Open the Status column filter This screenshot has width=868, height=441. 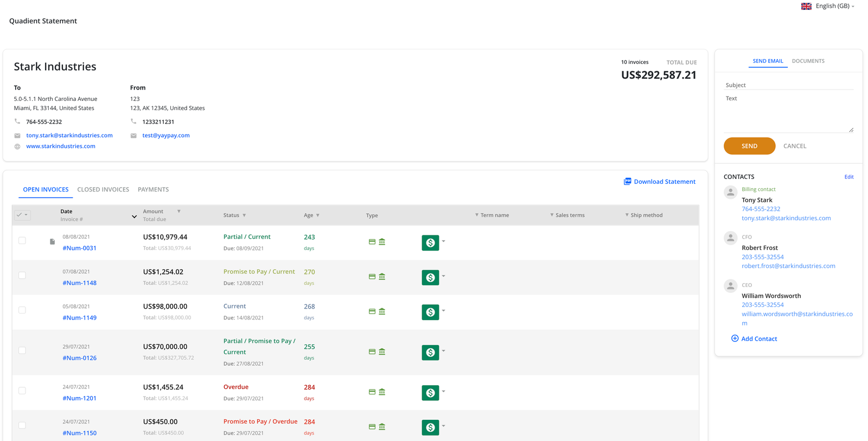(x=244, y=215)
